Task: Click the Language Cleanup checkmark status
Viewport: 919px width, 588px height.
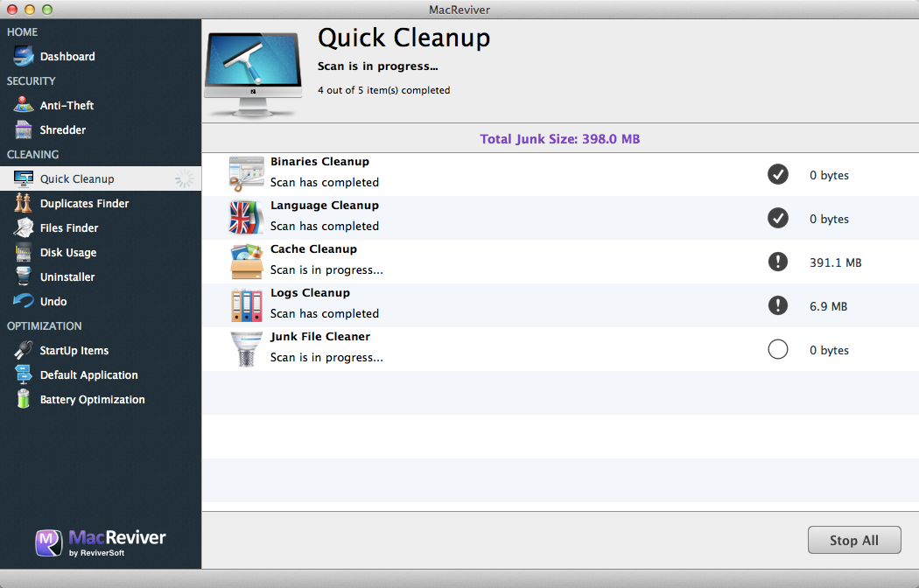Action: tap(777, 219)
